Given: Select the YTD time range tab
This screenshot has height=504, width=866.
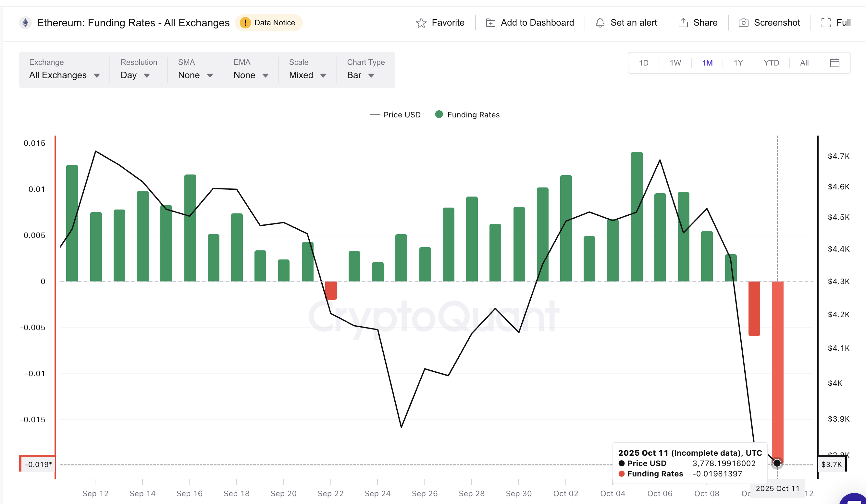Looking at the screenshot, I should pyautogui.click(x=771, y=63).
